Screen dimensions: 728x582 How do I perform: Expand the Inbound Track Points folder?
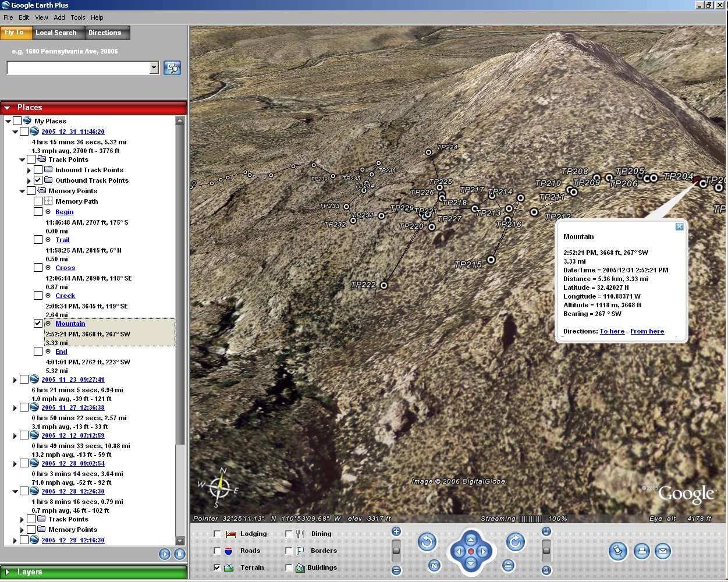point(29,170)
